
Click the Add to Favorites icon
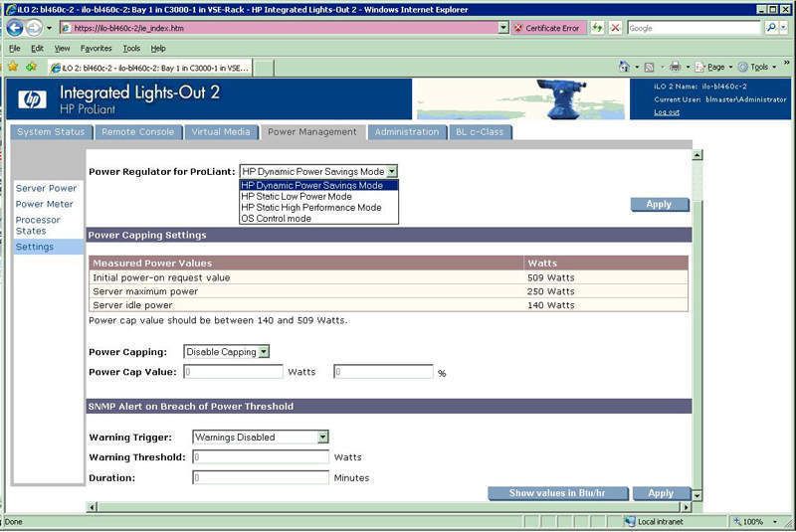tap(32, 67)
